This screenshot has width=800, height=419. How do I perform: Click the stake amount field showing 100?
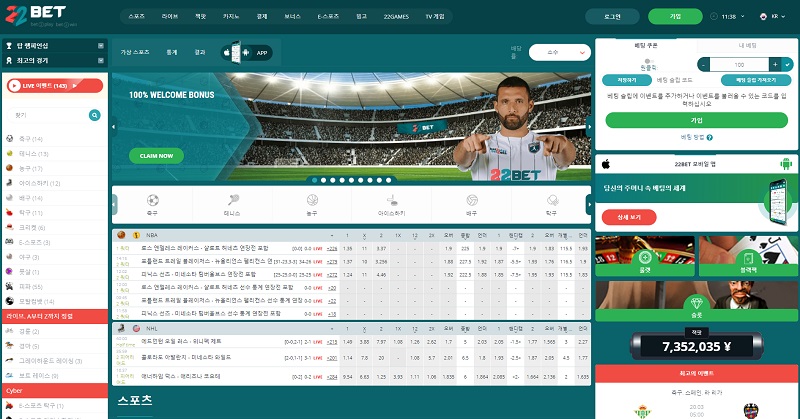click(739, 64)
